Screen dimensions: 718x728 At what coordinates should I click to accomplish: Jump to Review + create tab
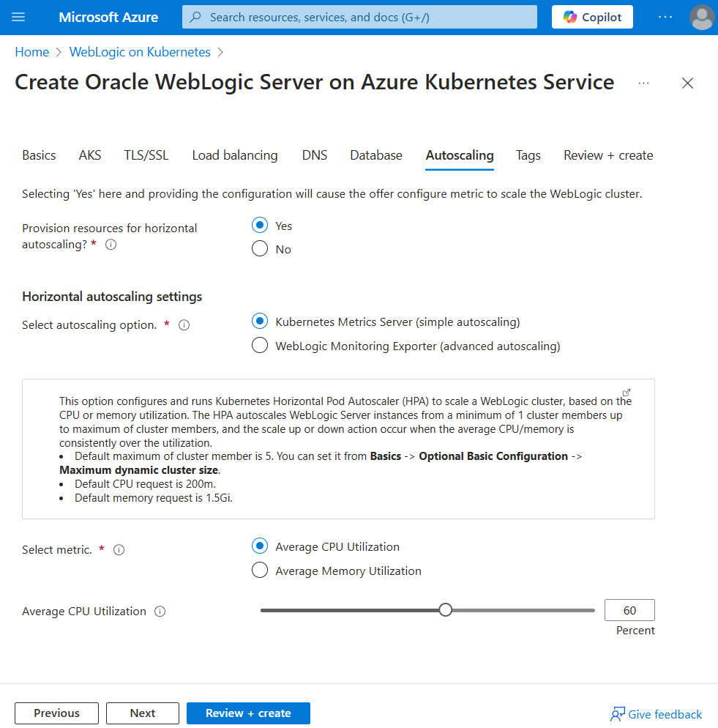click(x=608, y=155)
